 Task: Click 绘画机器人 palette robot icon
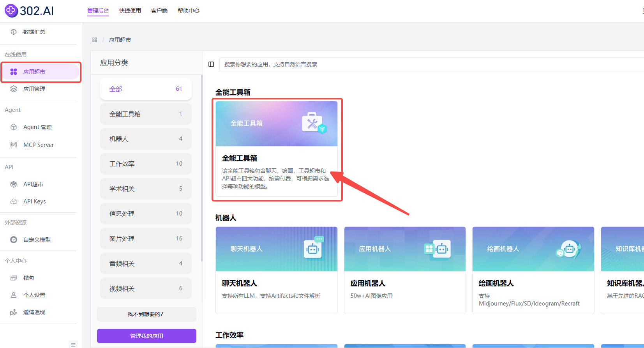click(568, 249)
